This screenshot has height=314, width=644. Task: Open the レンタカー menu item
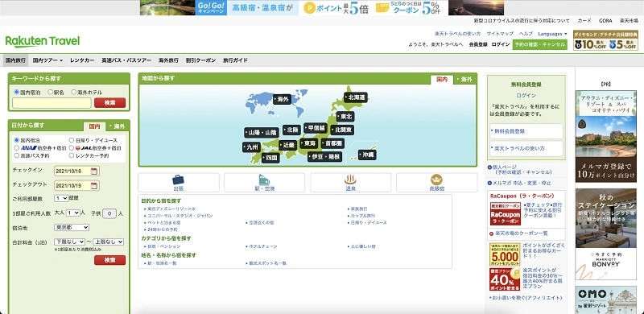point(82,60)
